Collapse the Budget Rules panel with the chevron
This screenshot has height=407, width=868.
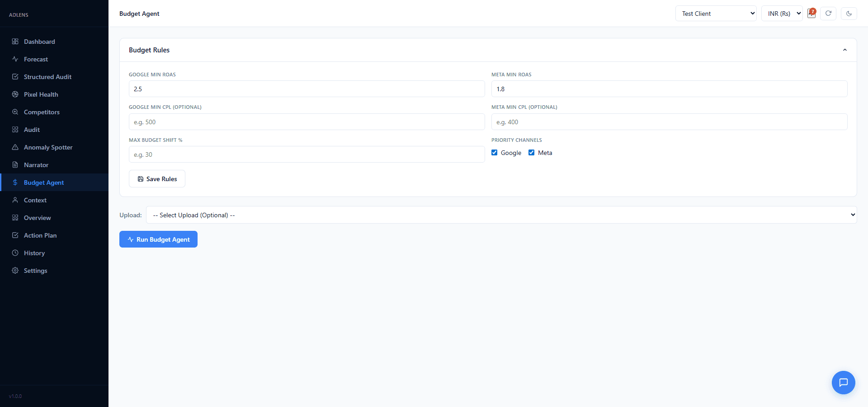pos(845,50)
